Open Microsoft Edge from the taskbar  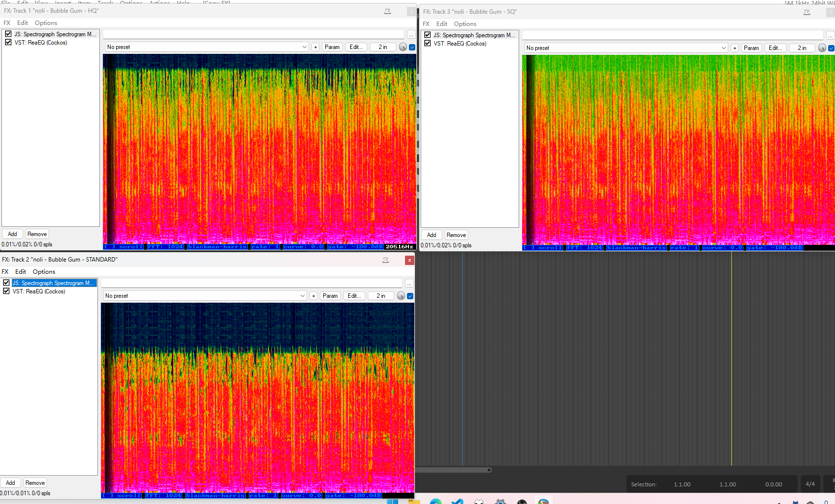point(435,502)
